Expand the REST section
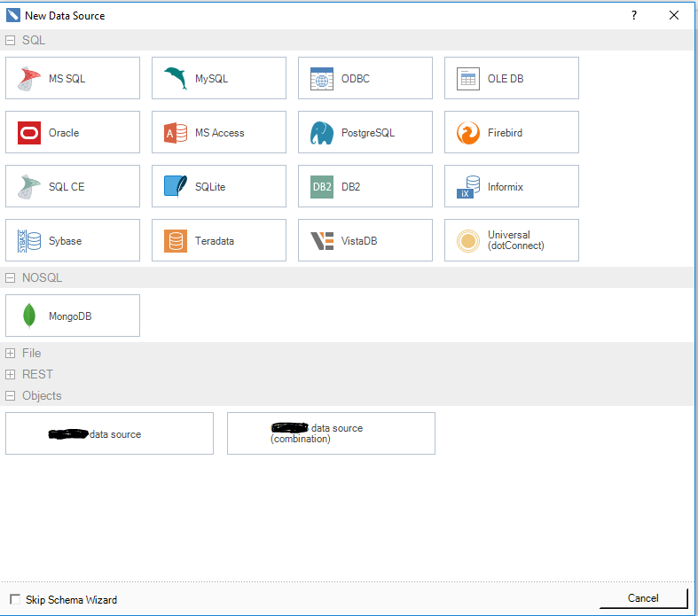The image size is (698, 616). [10, 375]
